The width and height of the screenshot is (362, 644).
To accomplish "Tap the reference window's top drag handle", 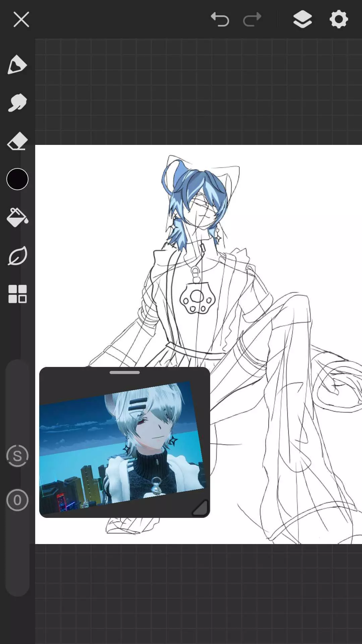I will tap(125, 372).
